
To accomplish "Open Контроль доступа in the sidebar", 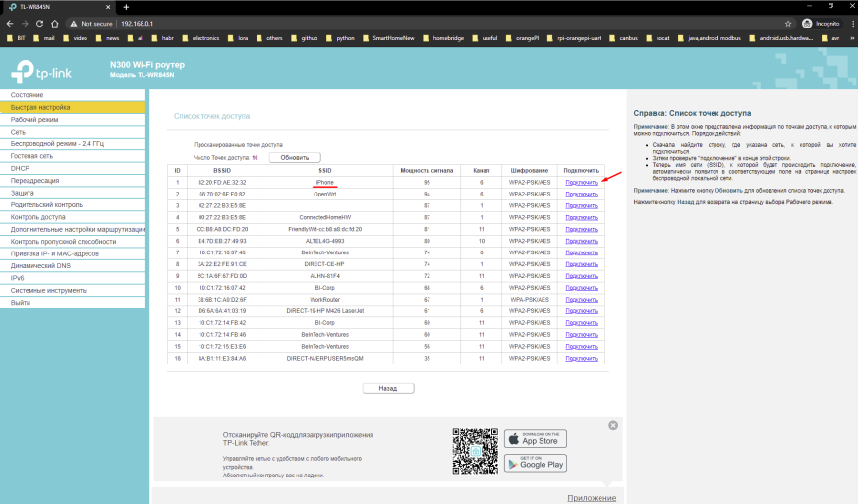I will tap(73, 217).
